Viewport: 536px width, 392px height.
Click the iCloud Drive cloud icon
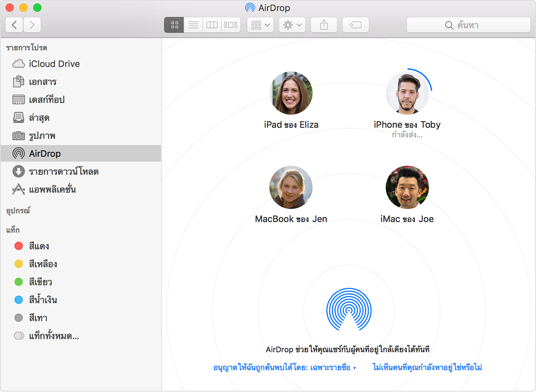pos(18,64)
